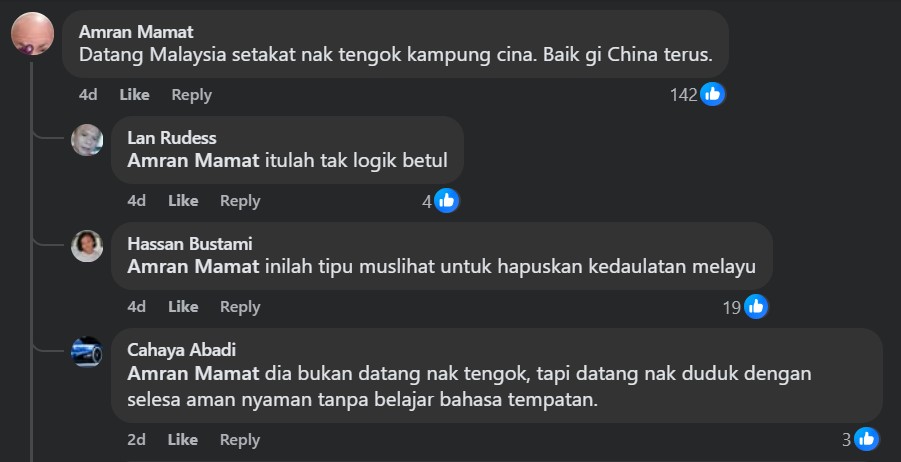Click the like icon on Cahaya Abadi's reply
This screenshot has height=462, width=901.
pyautogui.click(x=867, y=440)
